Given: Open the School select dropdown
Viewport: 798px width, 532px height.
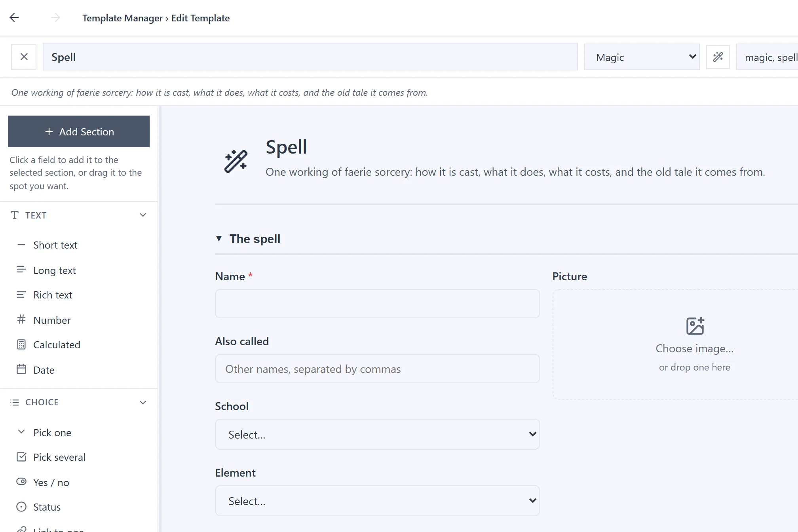Looking at the screenshot, I should coord(377,434).
